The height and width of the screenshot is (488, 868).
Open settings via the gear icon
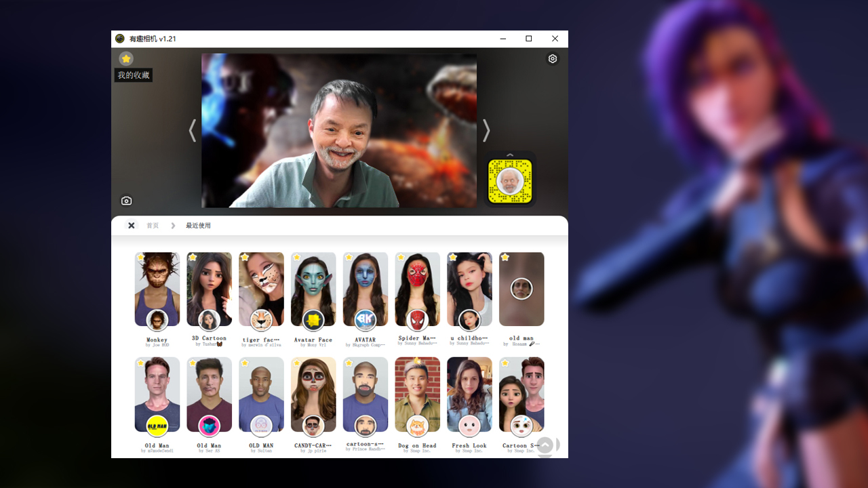tap(553, 59)
